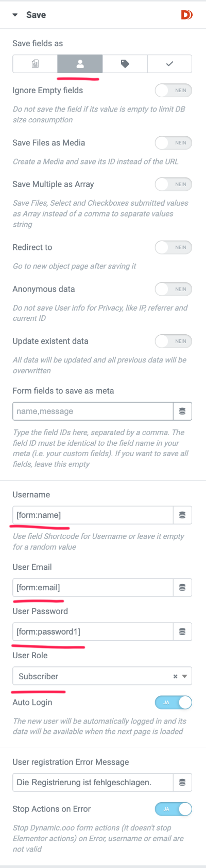Collapse the Save section triangle

15,15
